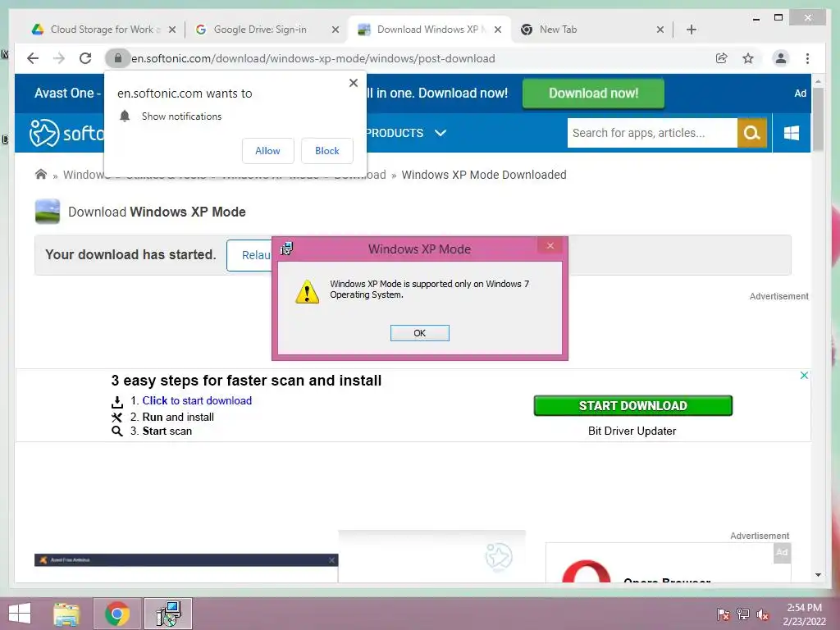Switch to the New Tab tab

[558, 30]
